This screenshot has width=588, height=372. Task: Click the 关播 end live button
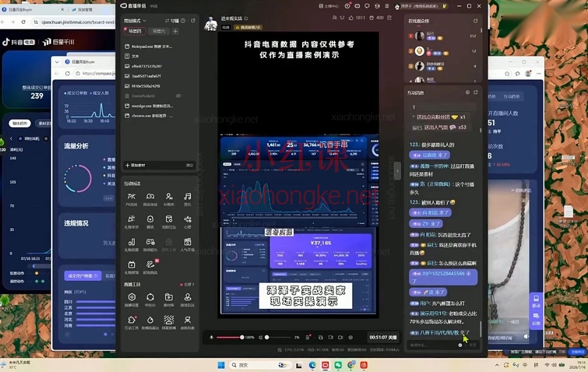point(383,337)
